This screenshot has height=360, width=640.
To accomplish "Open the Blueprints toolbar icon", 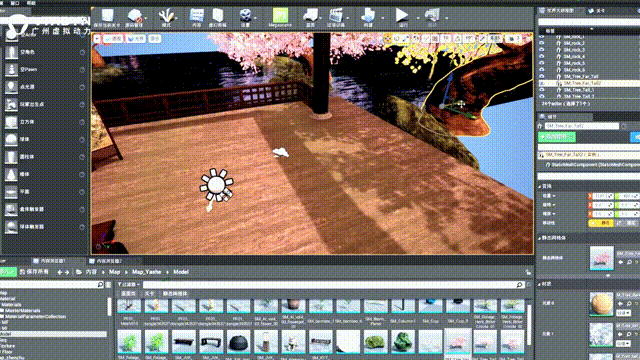I will [311, 18].
